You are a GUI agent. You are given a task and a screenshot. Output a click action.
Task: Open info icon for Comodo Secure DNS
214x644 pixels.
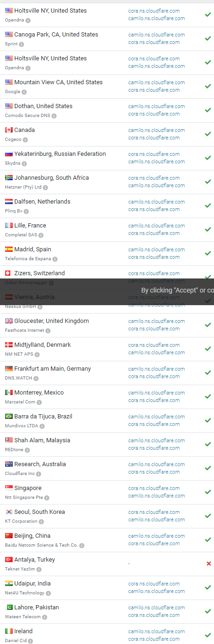click(54, 116)
